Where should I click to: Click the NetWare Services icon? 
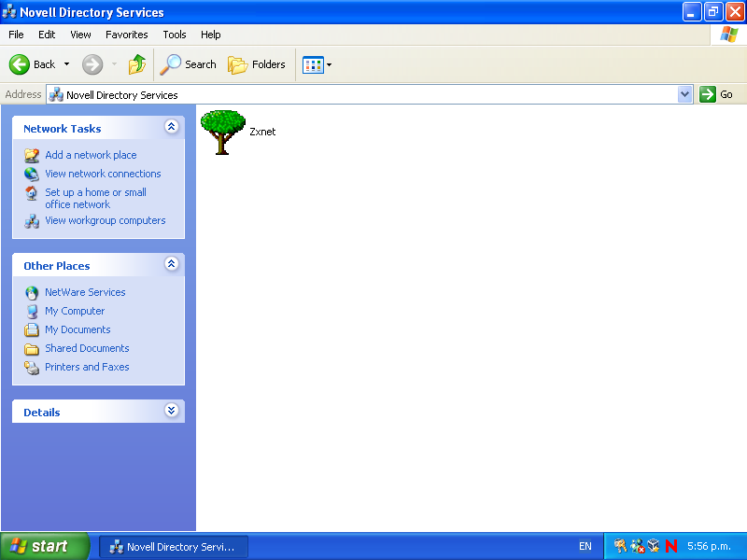pyautogui.click(x=32, y=293)
